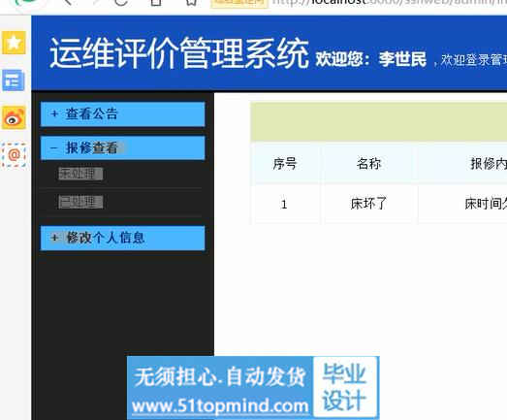Collapse 报修查看 using its minus sign

pos(53,148)
